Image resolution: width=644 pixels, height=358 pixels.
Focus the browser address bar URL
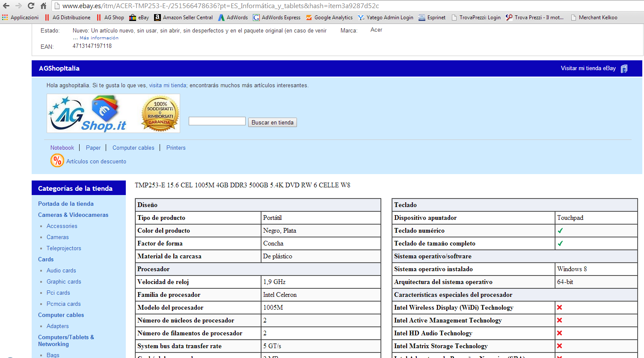(x=220, y=6)
